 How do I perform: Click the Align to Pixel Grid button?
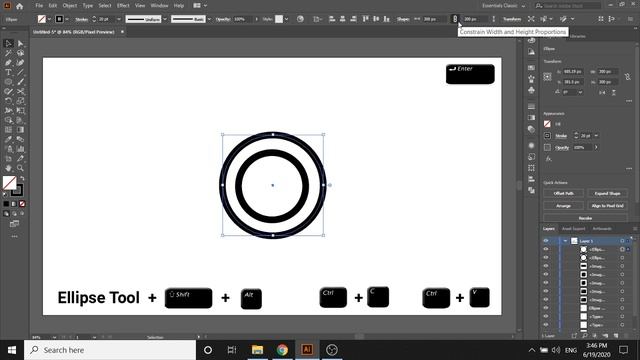pos(607,205)
